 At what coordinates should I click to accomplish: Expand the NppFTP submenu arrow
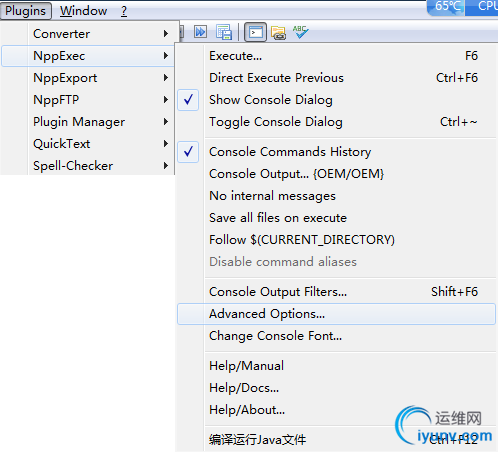tap(166, 100)
